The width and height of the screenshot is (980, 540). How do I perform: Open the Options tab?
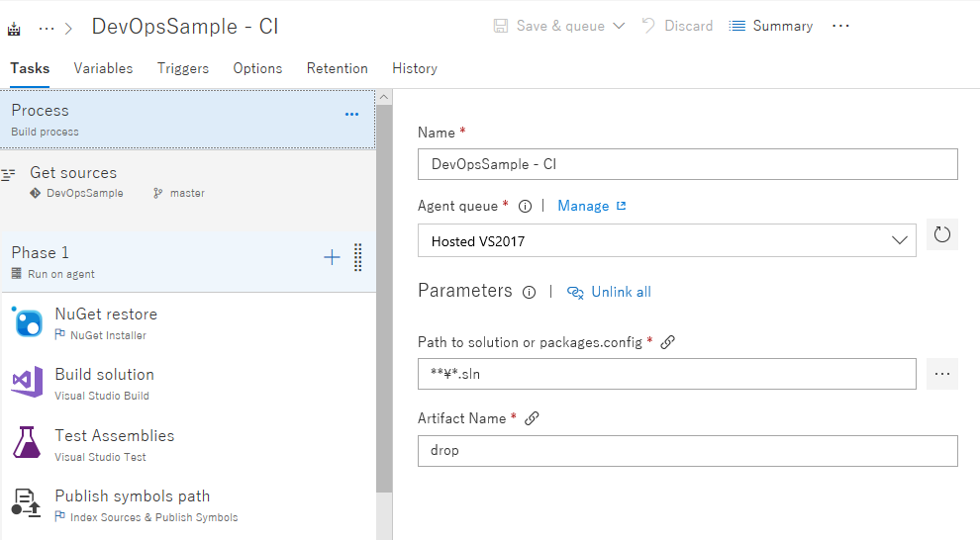(x=257, y=68)
